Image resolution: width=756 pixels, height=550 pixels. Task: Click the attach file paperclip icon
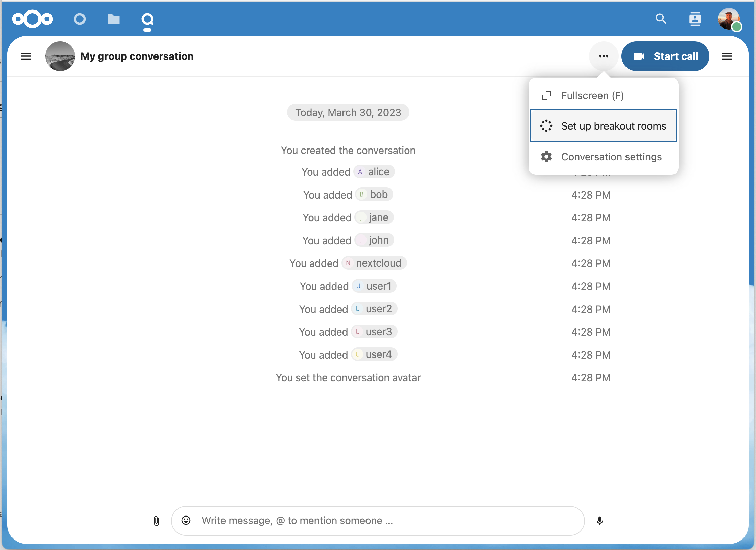pos(156,521)
